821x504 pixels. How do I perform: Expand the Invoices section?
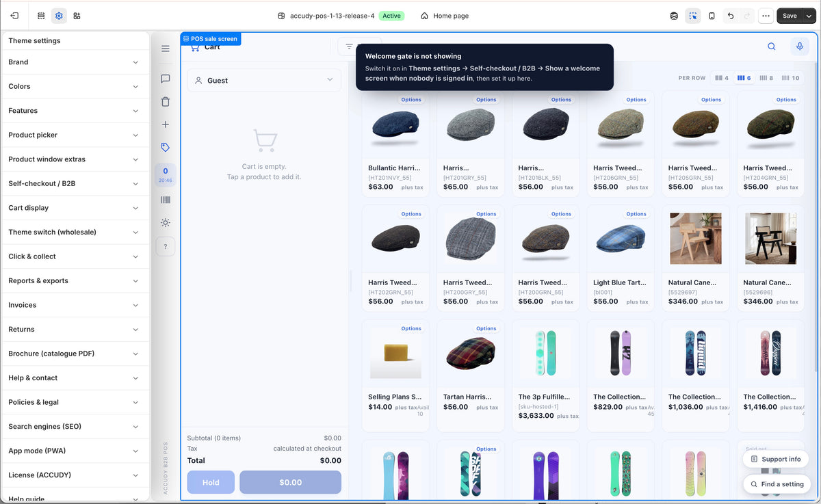click(74, 305)
